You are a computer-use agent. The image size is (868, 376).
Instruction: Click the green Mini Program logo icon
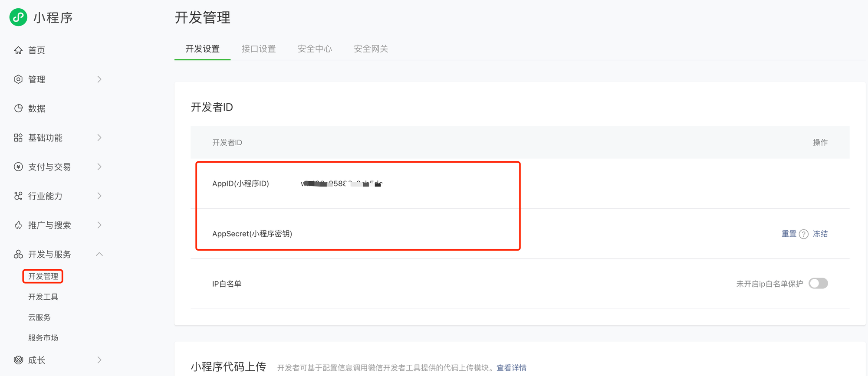click(x=18, y=17)
